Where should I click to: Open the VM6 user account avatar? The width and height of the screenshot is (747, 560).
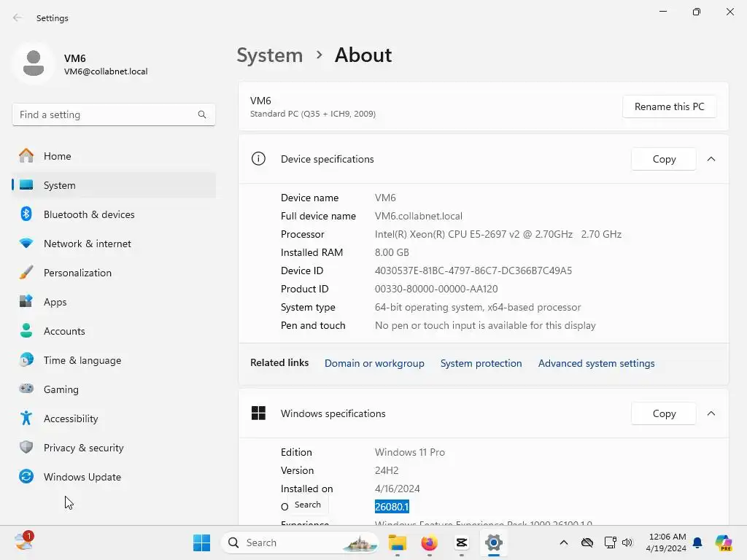[x=34, y=63]
